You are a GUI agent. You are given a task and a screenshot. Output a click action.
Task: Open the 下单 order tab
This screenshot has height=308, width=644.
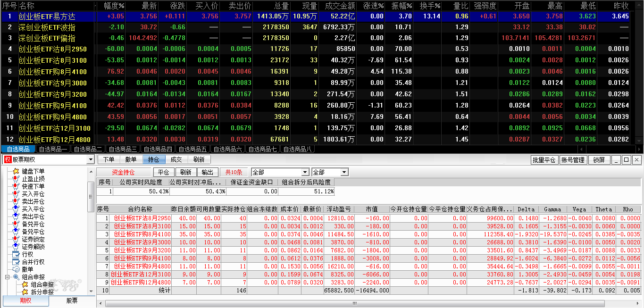(x=109, y=160)
